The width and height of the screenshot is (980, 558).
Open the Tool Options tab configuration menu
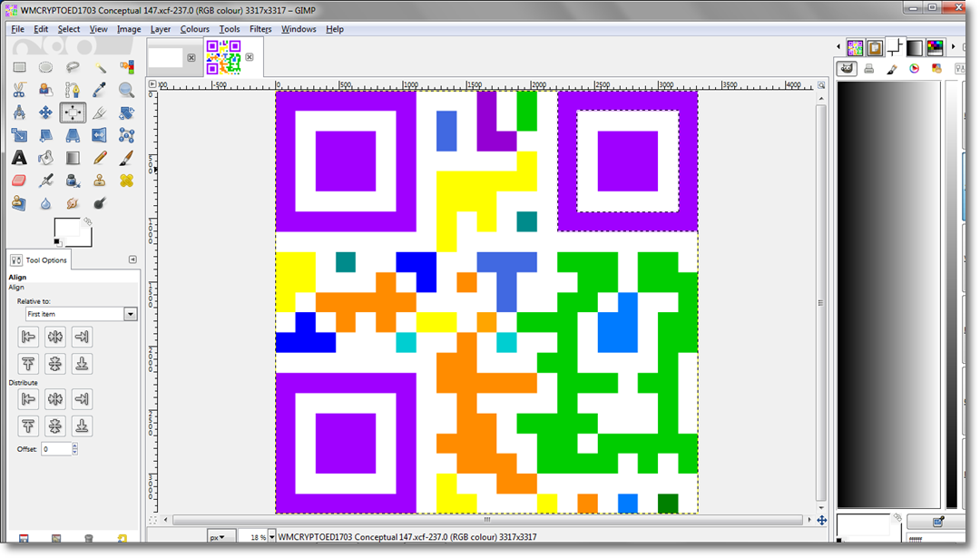(x=132, y=259)
